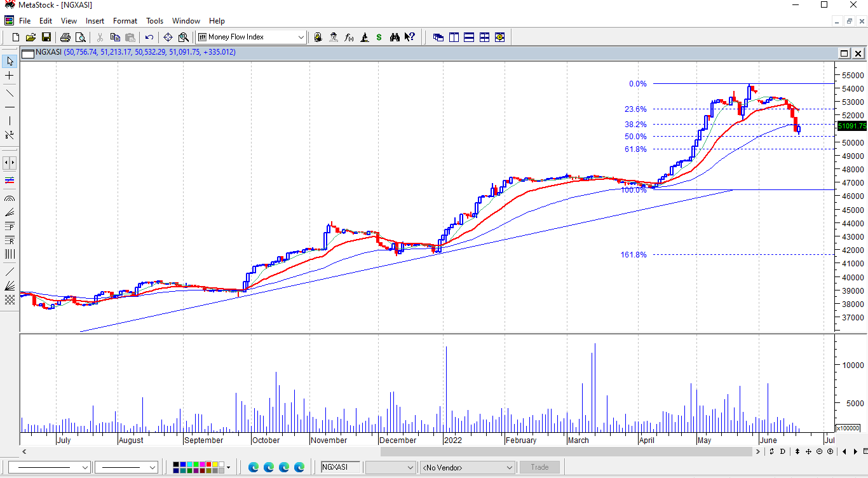868x478 pixels.
Task: Open the System Tester icon
Action: [x=364, y=38]
